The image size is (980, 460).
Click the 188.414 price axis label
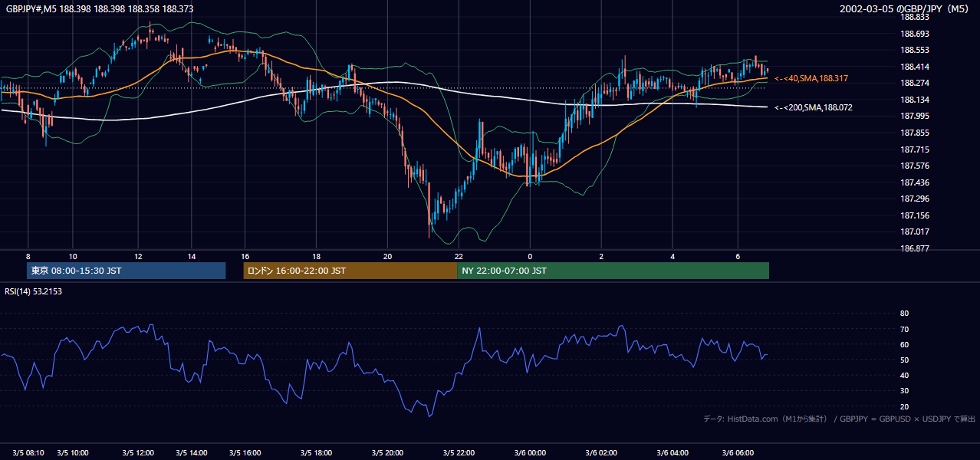click(915, 67)
